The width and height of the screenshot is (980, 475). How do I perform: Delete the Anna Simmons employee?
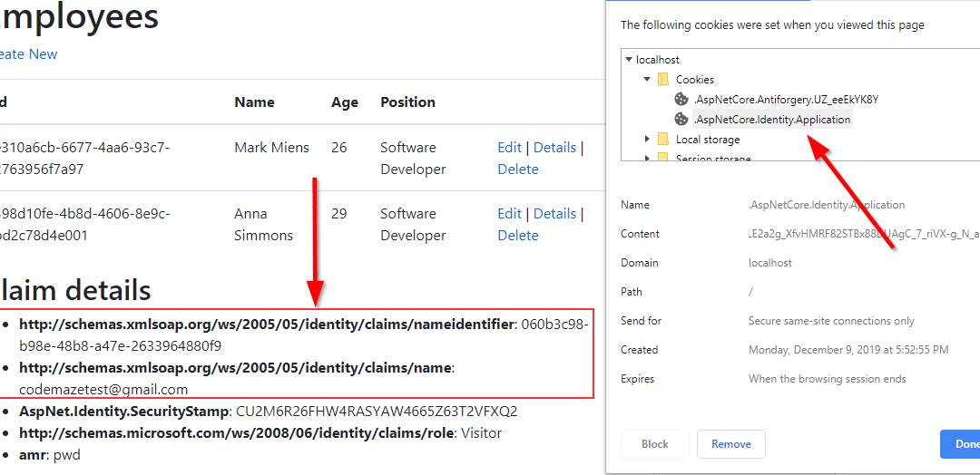[x=517, y=236]
